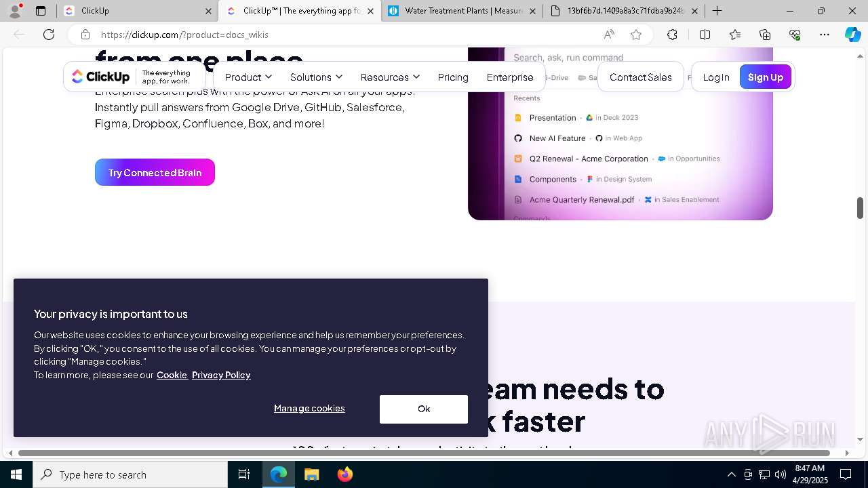The image size is (868, 488).
Task: Open the volume control tray icon
Action: (x=780, y=474)
